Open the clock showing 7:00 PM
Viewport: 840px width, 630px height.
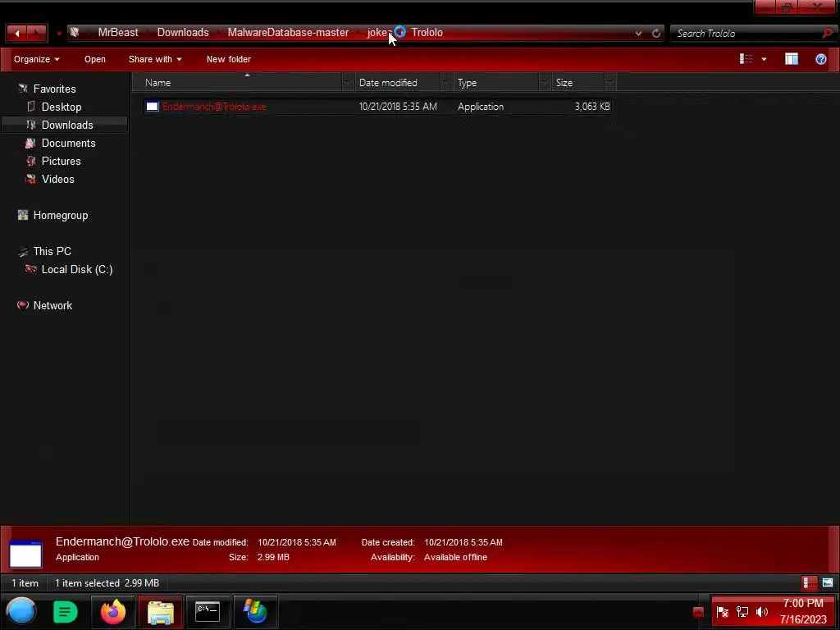(803, 611)
